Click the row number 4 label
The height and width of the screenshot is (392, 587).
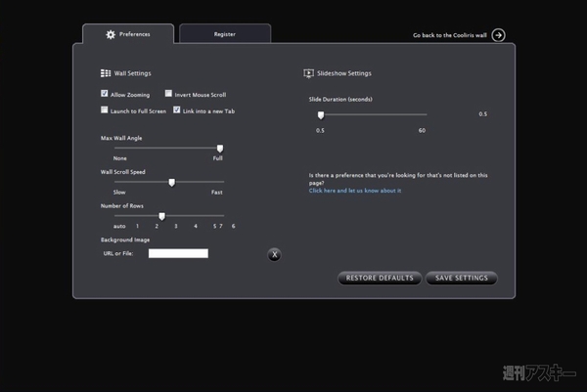tap(196, 226)
